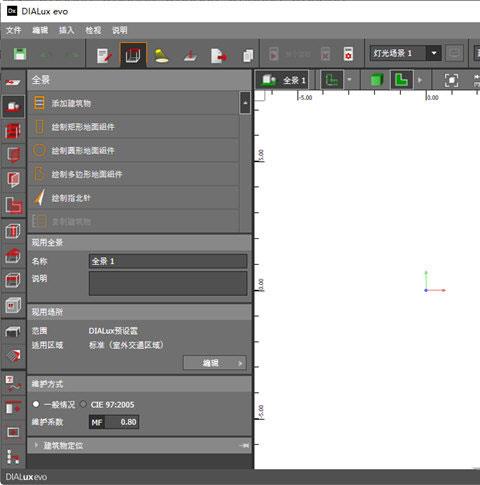Click the red roof house icon in the left sidebar
Image resolution: width=480 pixels, height=485 pixels.
tap(13, 256)
